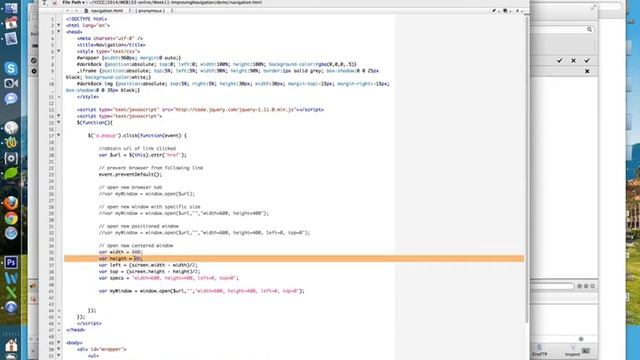Click the text options icon left of File Path

(x=45, y=2)
